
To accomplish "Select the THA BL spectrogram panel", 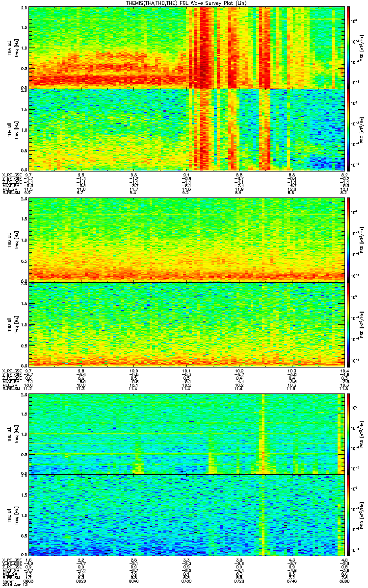I will [187, 48].
